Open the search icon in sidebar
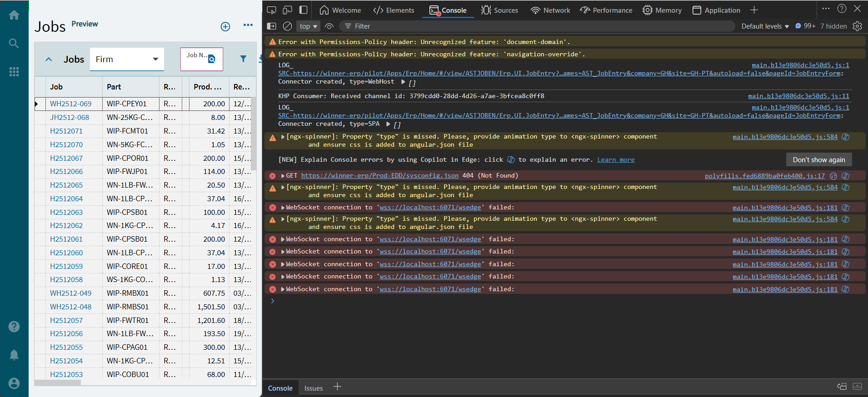 point(14,44)
